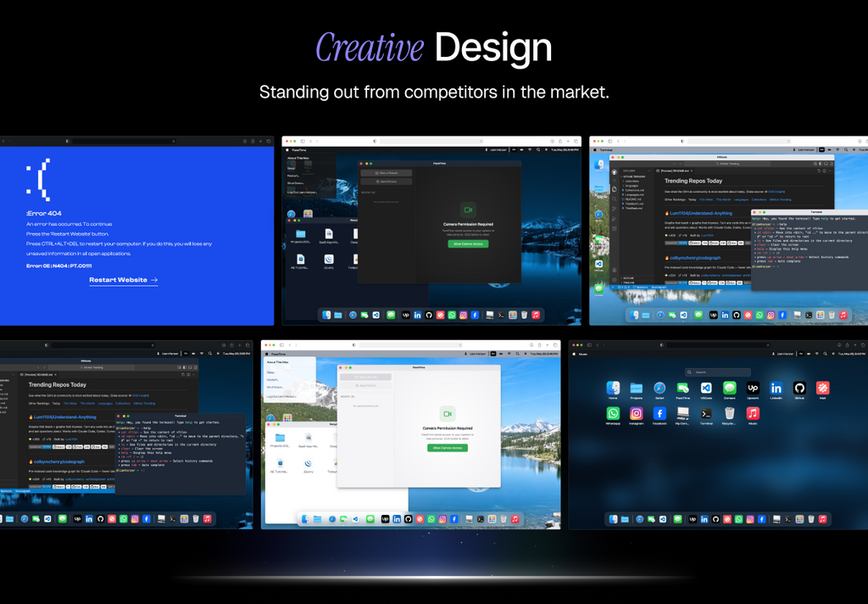Open WhatsApp icon in Launchpad grid

(614, 413)
